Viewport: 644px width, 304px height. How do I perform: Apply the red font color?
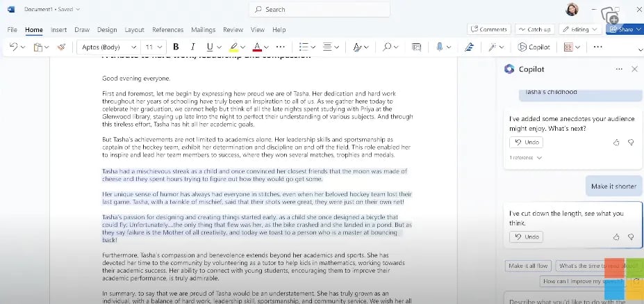click(257, 47)
